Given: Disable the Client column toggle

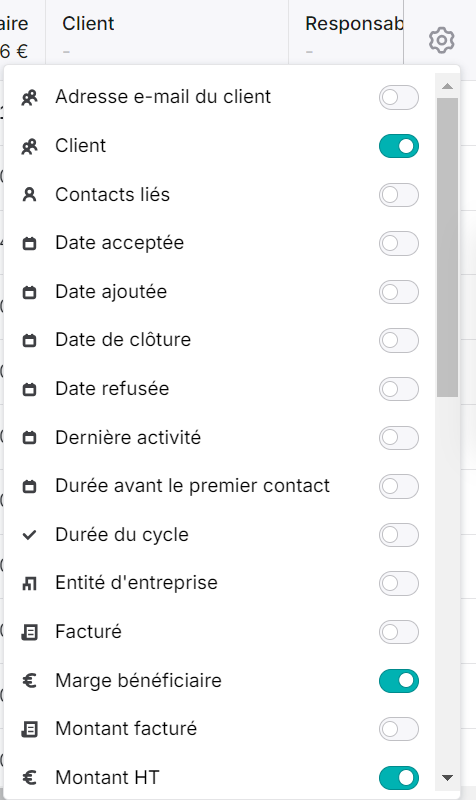Looking at the screenshot, I should click(x=399, y=146).
